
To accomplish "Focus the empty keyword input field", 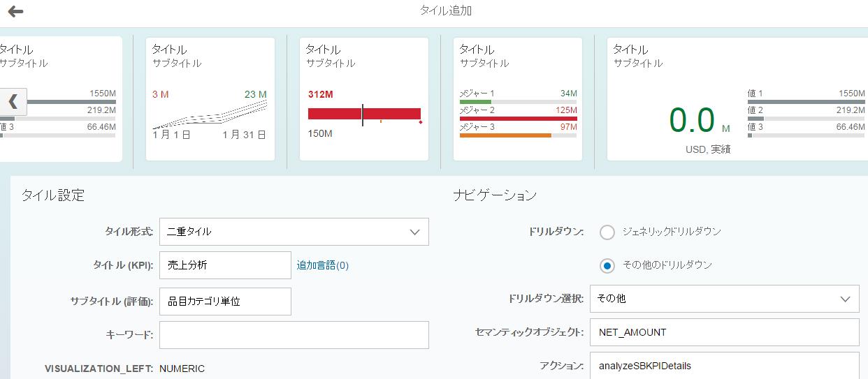I will point(294,335).
